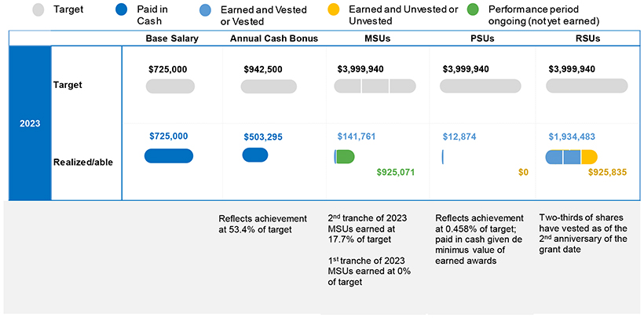Viewport: 644px width, 318px height.
Task: Click the gray PSUs target bar
Action: (481, 86)
